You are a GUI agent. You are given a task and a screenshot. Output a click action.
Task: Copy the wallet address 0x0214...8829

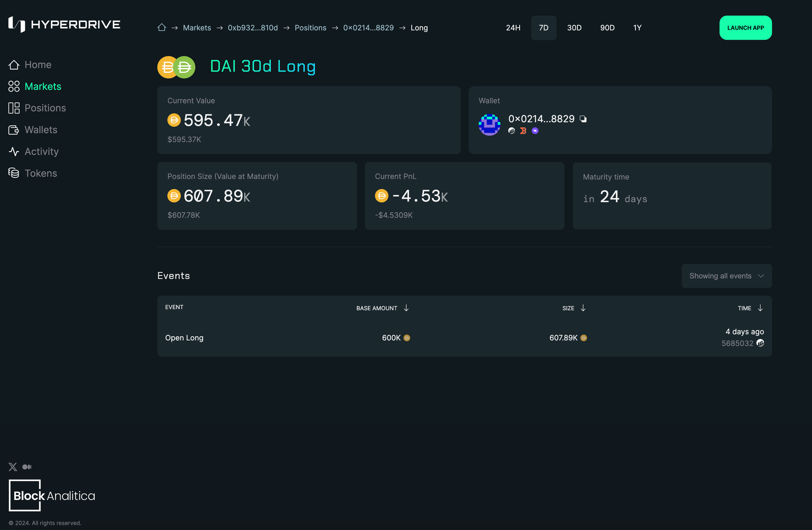click(583, 119)
